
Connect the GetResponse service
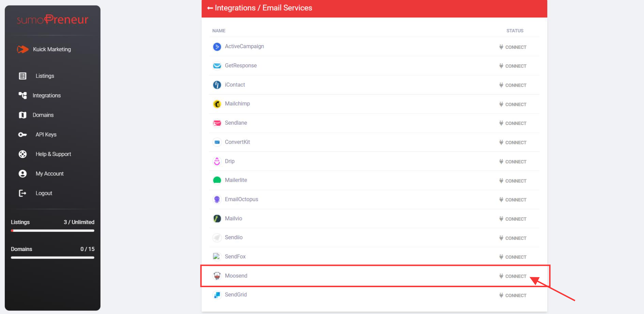513,66
